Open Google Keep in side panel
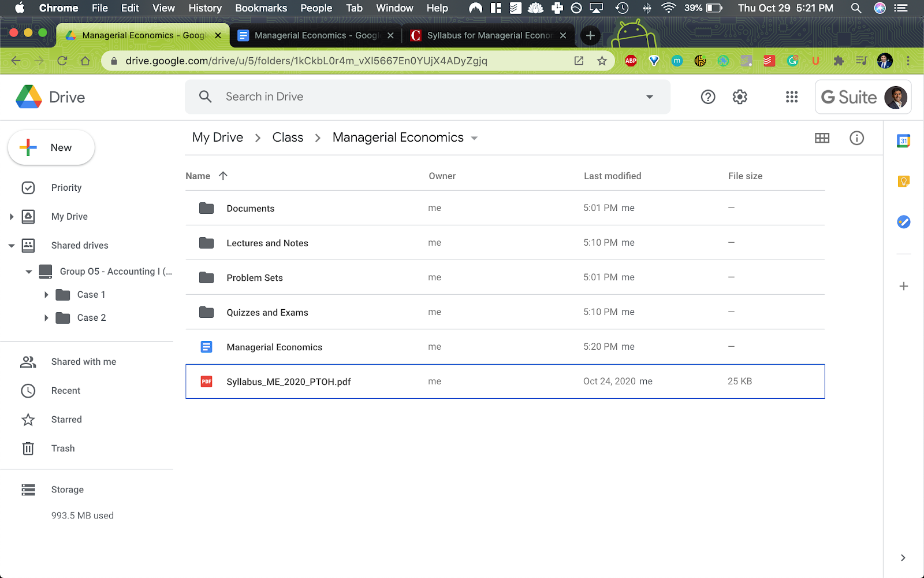 pyautogui.click(x=903, y=181)
